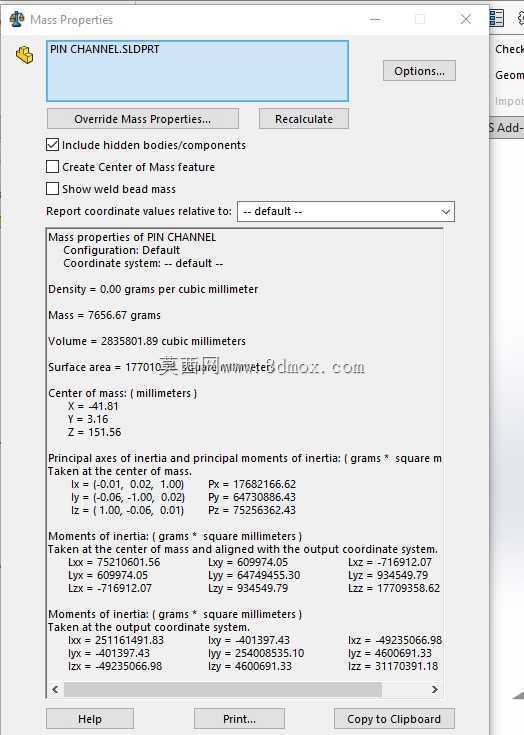Image resolution: width=524 pixels, height=735 pixels.
Task: Click the Lyz = 934549.79 value
Action: [388, 575]
